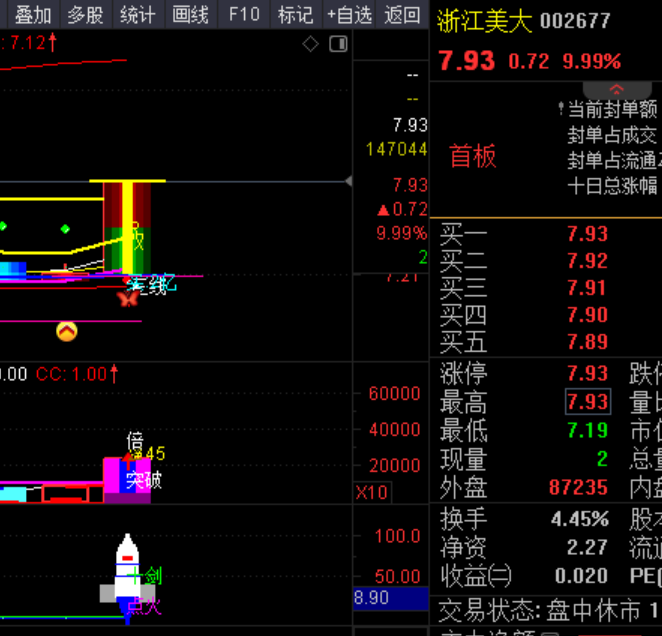Image resolution: width=662 pixels, height=636 pixels.
Task: Open the F10 company info
Action: coord(244,15)
